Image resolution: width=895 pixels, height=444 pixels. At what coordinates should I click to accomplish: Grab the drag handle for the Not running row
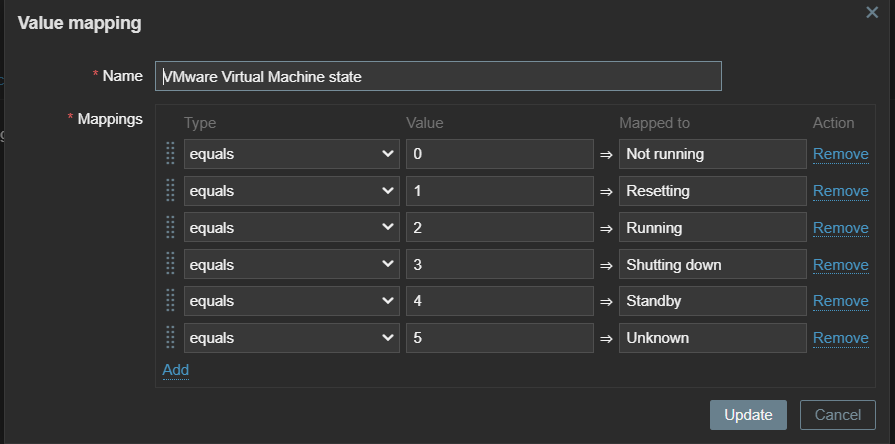tap(169, 154)
